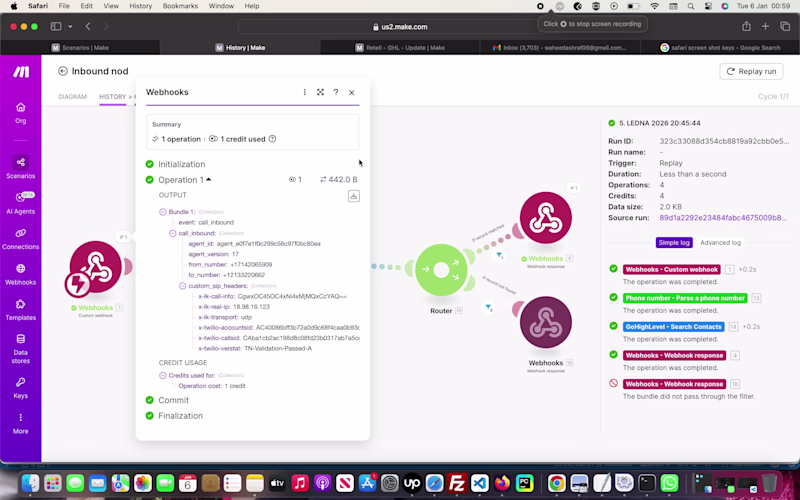Expand the Webhooks panel to fullscreen
The width and height of the screenshot is (800, 500).
(320, 92)
